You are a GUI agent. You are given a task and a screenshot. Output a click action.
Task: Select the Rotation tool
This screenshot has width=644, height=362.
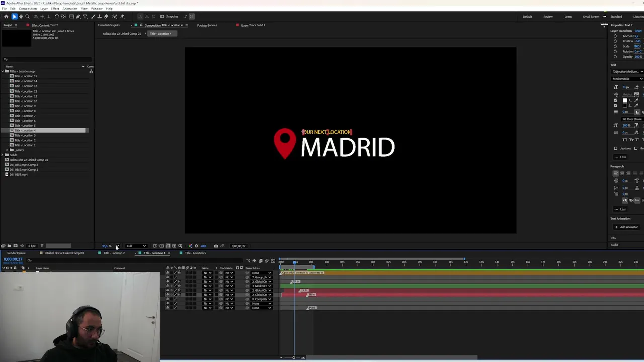[57, 17]
